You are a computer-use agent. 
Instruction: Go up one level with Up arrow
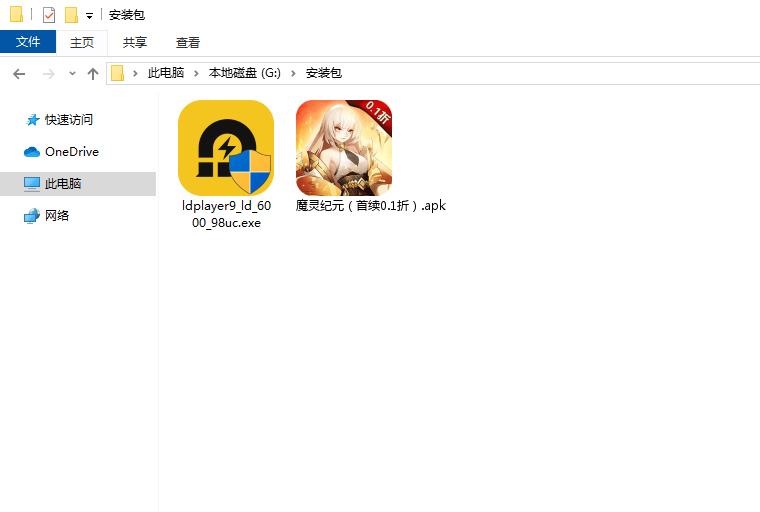tap(93, 73)
